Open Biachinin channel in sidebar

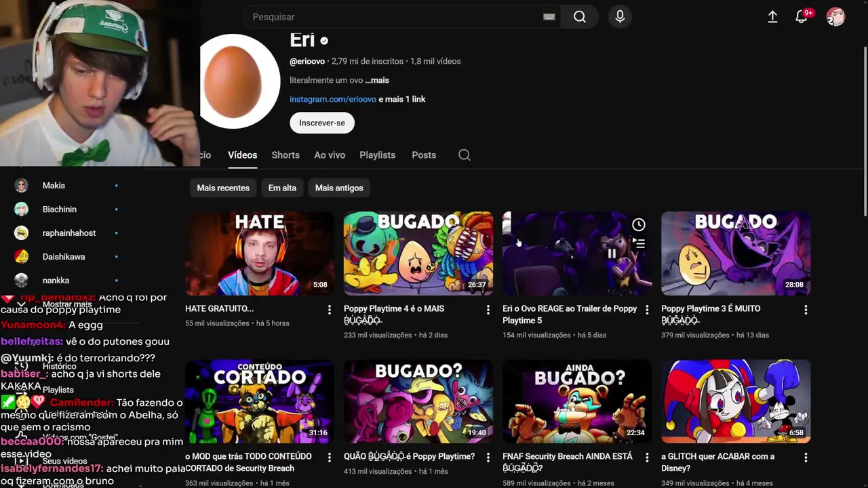coord(60,209)
